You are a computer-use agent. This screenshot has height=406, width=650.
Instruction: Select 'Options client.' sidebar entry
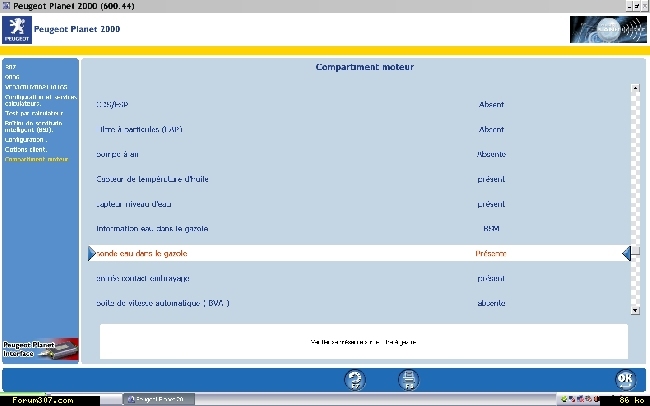(x=26, y=150)
